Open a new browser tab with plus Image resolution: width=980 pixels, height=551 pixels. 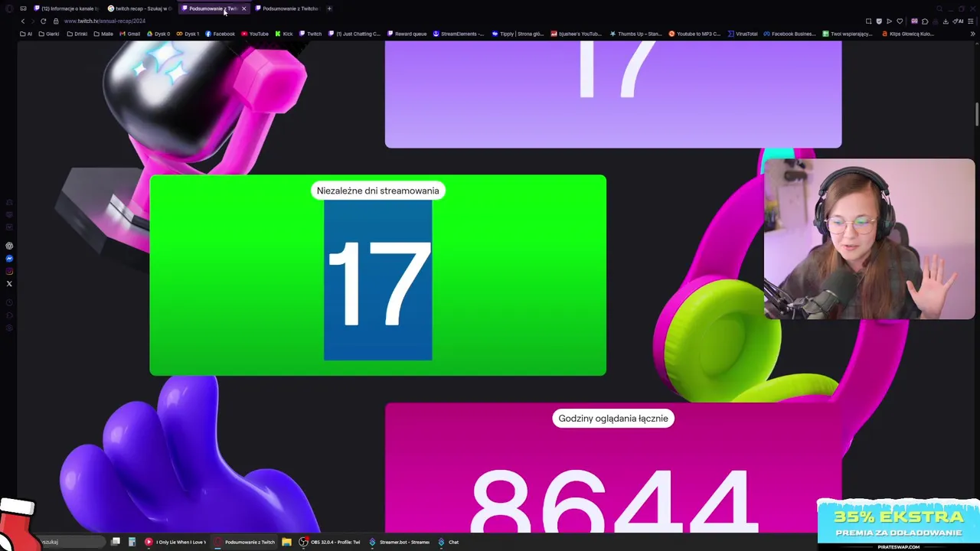[x=329, y=8]
